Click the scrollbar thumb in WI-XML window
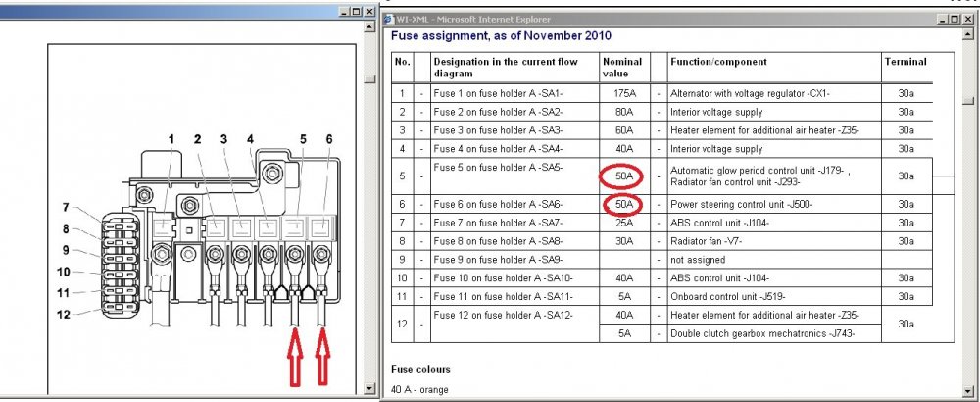This screenshot has height=402, width=980. point(968,101)
